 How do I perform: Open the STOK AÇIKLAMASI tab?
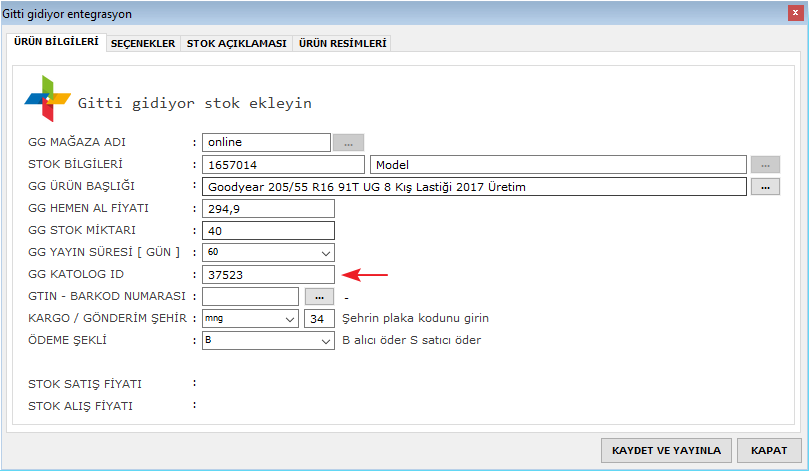[x=236, y=44]
